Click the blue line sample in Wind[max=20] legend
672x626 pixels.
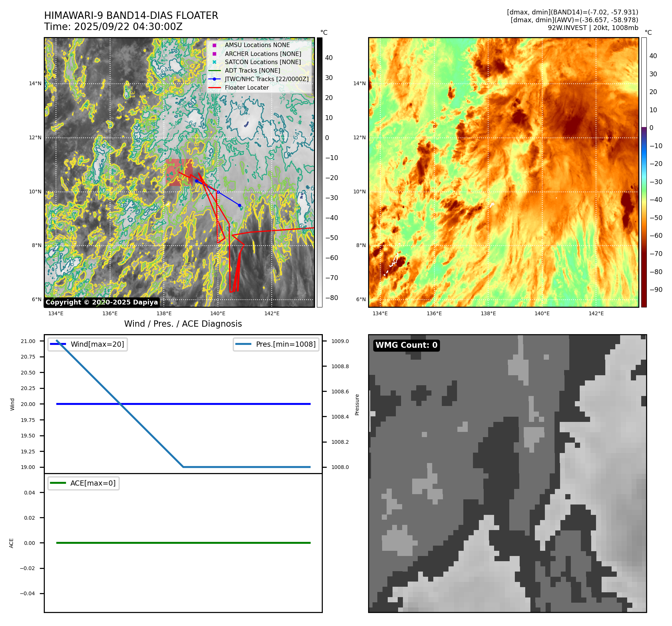click(58, 344)
